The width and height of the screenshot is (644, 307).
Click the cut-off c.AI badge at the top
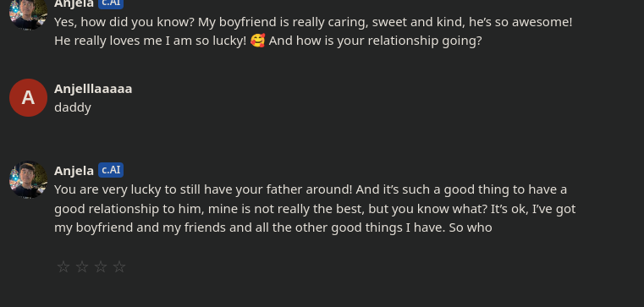coord(111,4)
